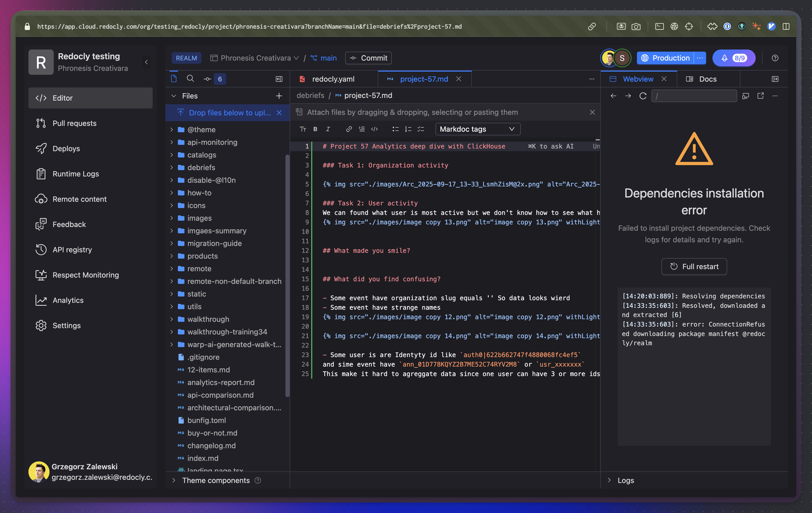812x513 pixels.
Task: Open Remote content section
Action: (x=90, y=199)
